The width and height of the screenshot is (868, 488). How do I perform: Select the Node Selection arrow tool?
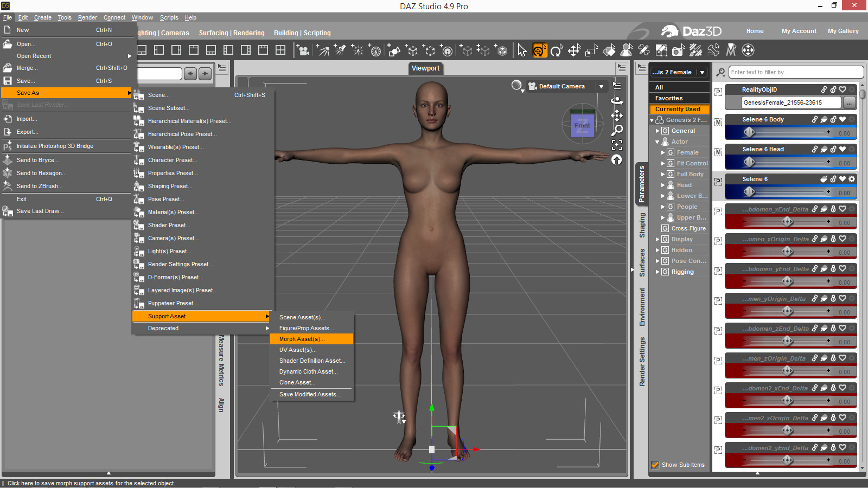click(x=522, y=50)
